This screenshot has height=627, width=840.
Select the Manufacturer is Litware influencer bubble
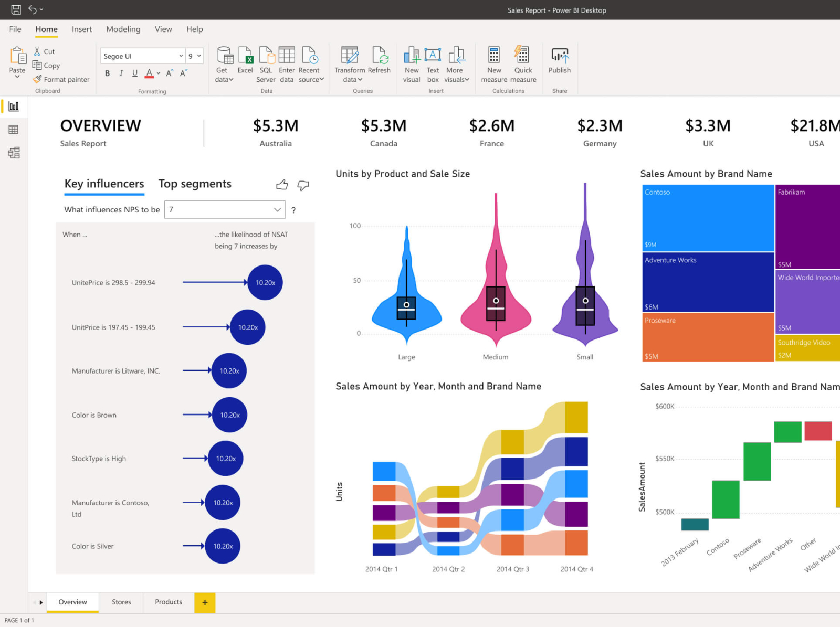click(x=229, y=370)
